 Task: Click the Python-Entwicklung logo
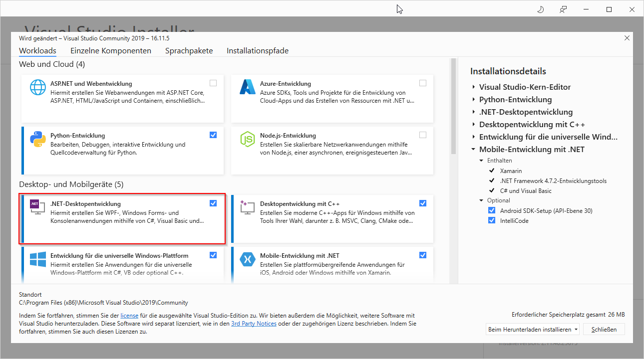tap(37, 139)
